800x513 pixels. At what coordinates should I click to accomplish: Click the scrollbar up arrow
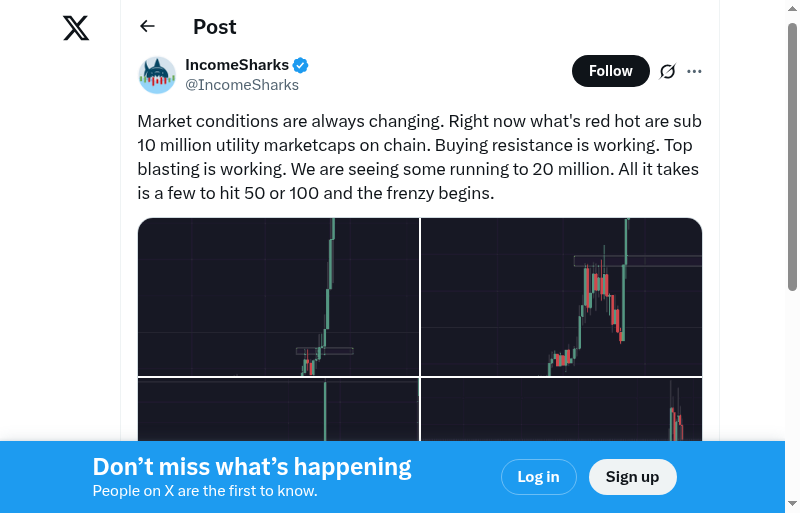click(x=792, y=9)
